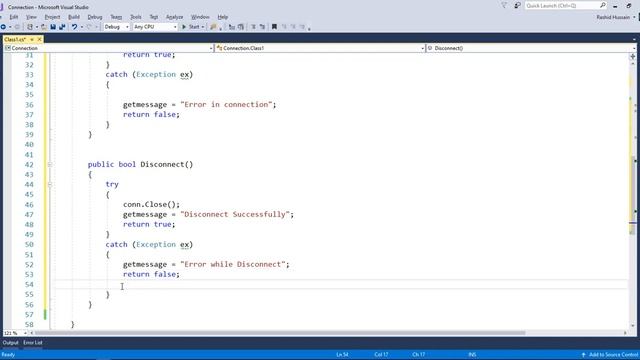This screenshot has height=360, width=640.
Task: Open the Error List panel tab
Action: point(33,342)
